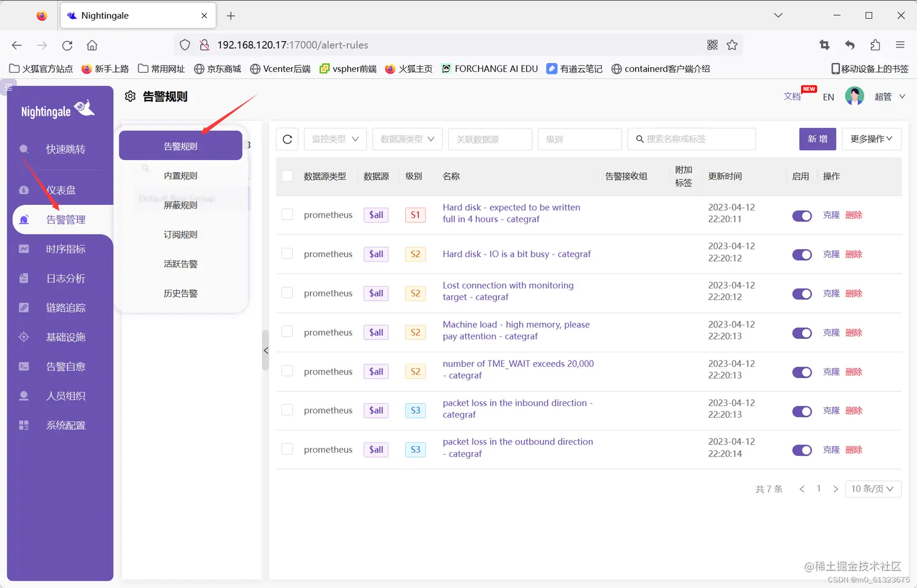This screenshot has width=917, height=588.
Task: Clone the Hard disk IO is a bit busy rule
Action: [x=831, y=254]
